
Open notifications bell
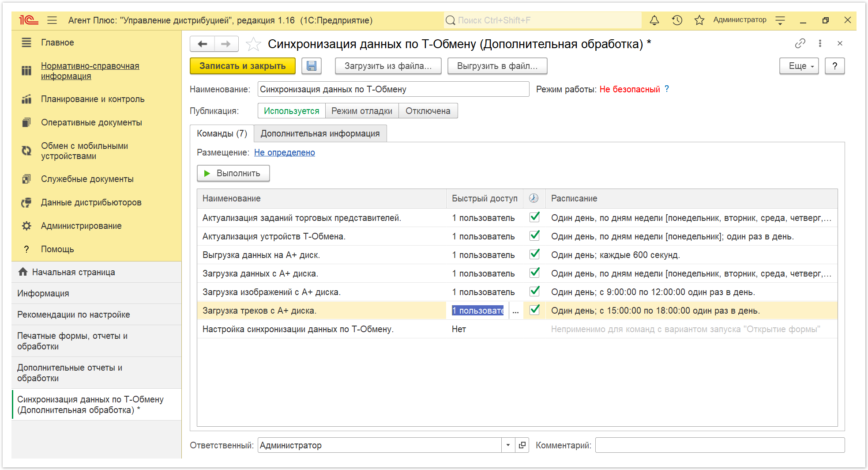click(x=654, y=20)
